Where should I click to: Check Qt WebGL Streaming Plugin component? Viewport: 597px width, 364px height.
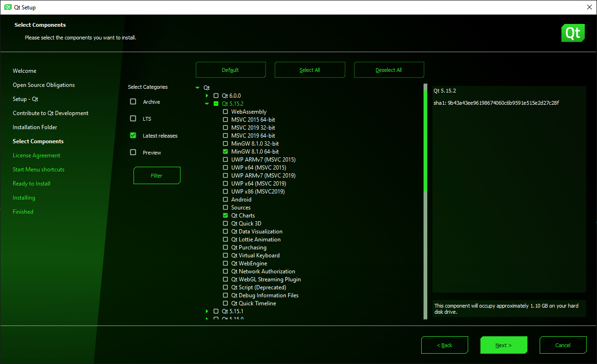coord(225,279)
